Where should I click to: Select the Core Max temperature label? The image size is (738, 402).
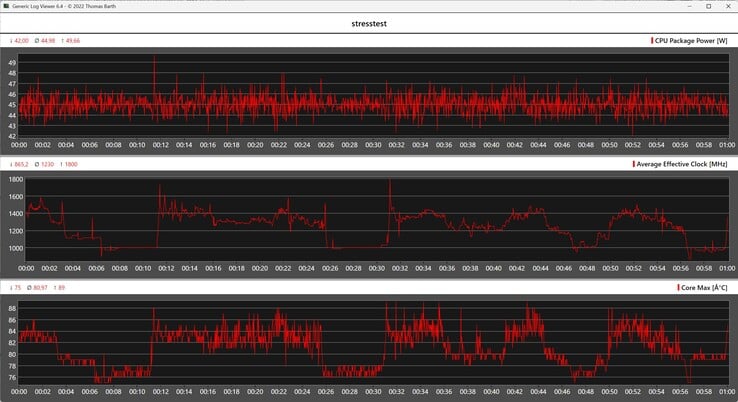pos(704,287)
